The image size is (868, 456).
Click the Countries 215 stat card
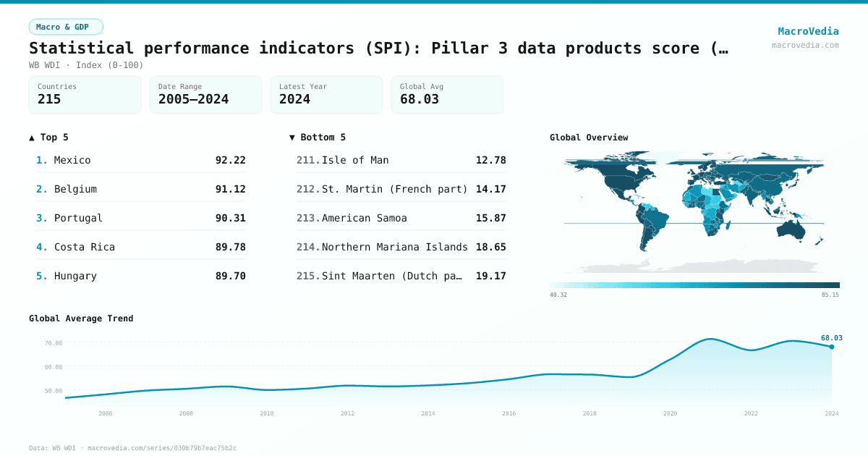[x=85, y=95]
